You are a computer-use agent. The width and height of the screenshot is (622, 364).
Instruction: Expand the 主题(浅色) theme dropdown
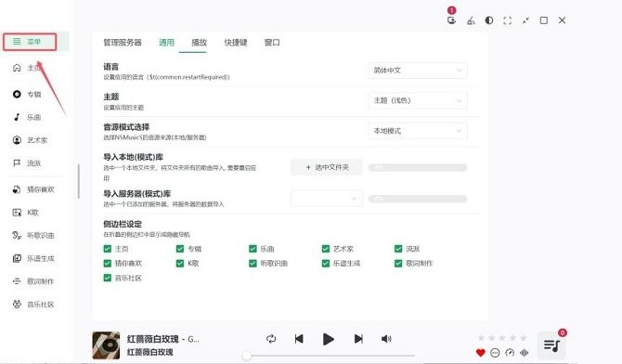click(418, 100)
